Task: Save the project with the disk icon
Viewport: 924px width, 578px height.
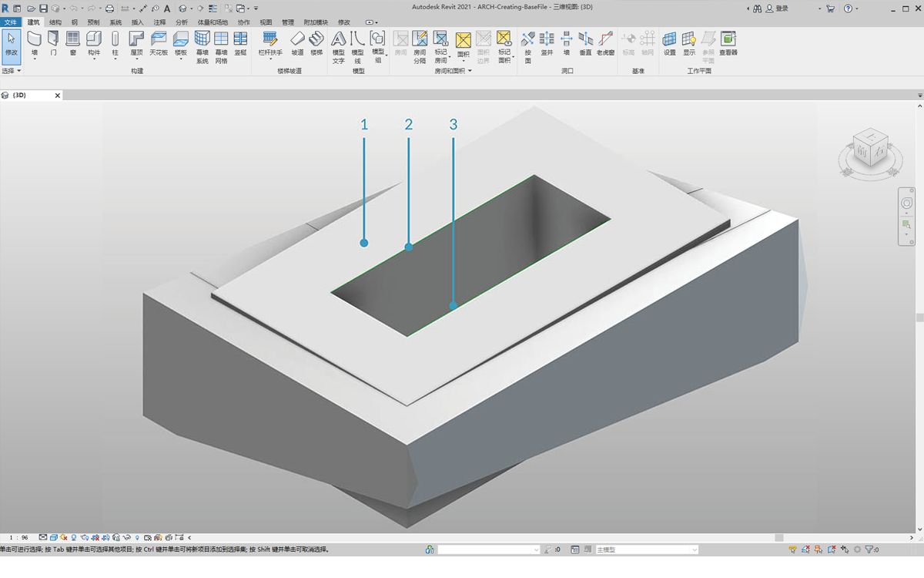Action: (x=43, y=8)
